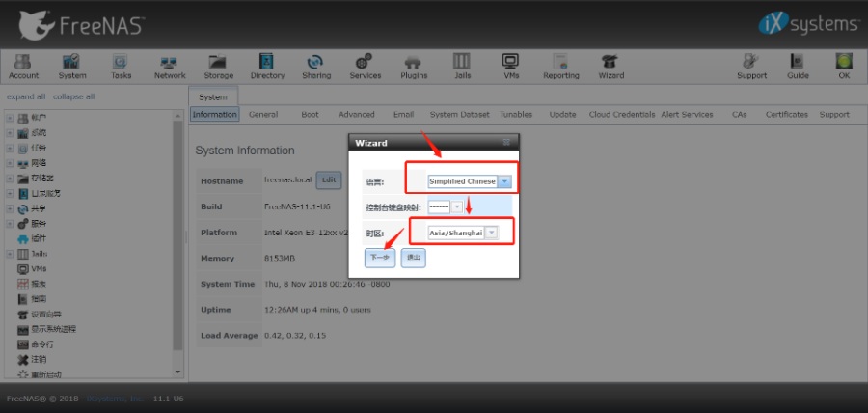
Task: Open the Plugins toolbar icon
Action: click(414, 66)
